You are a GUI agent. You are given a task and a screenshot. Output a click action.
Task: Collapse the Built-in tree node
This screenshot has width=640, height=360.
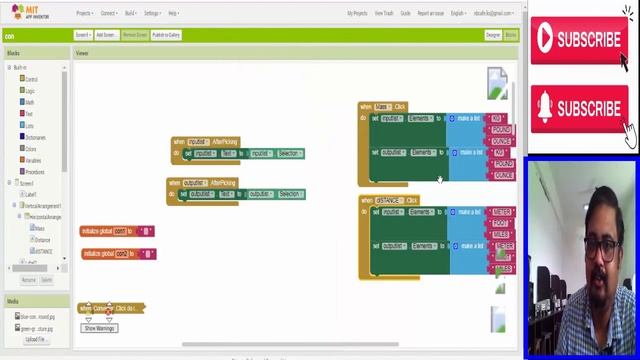[9, 67]
